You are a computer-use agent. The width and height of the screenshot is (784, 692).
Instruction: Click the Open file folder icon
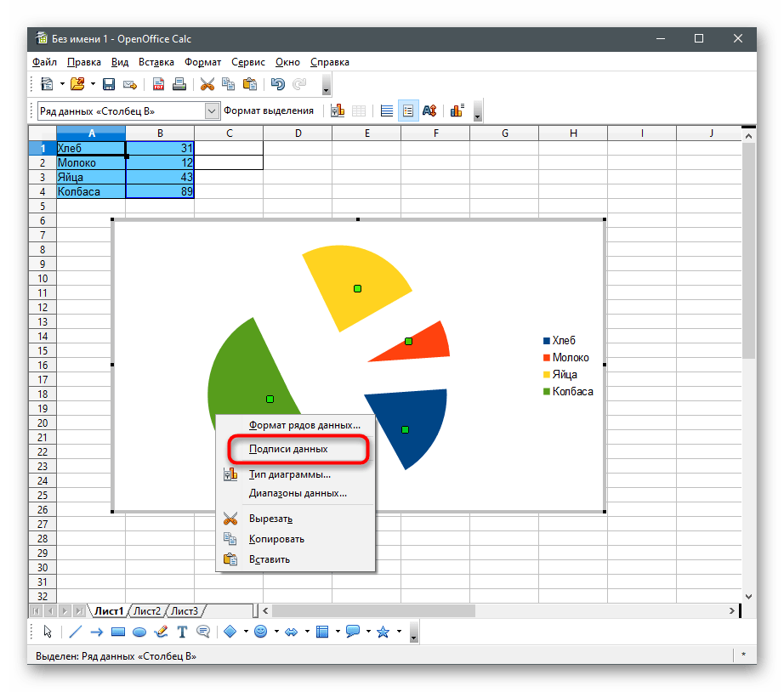coord(77,84)
